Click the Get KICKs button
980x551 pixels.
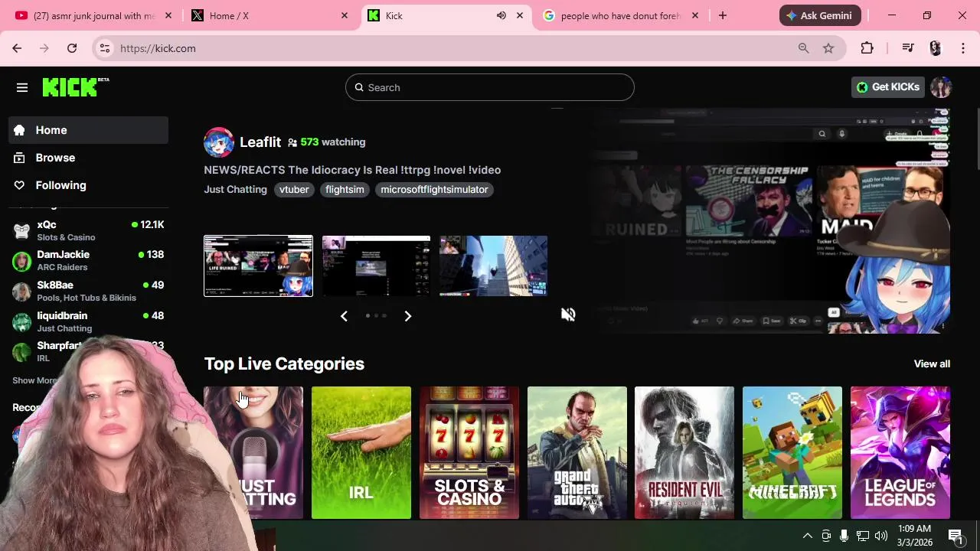tap(888, 87)
